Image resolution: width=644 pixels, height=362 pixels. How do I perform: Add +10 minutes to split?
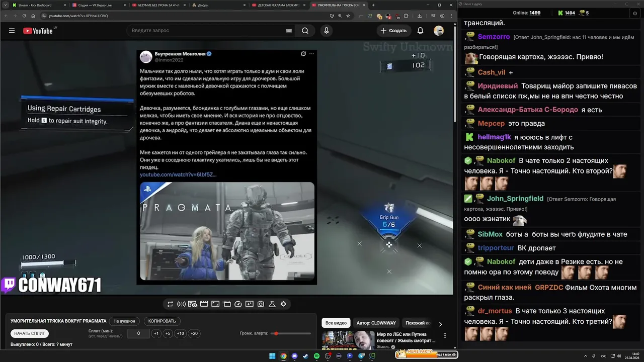coord(180,333)
